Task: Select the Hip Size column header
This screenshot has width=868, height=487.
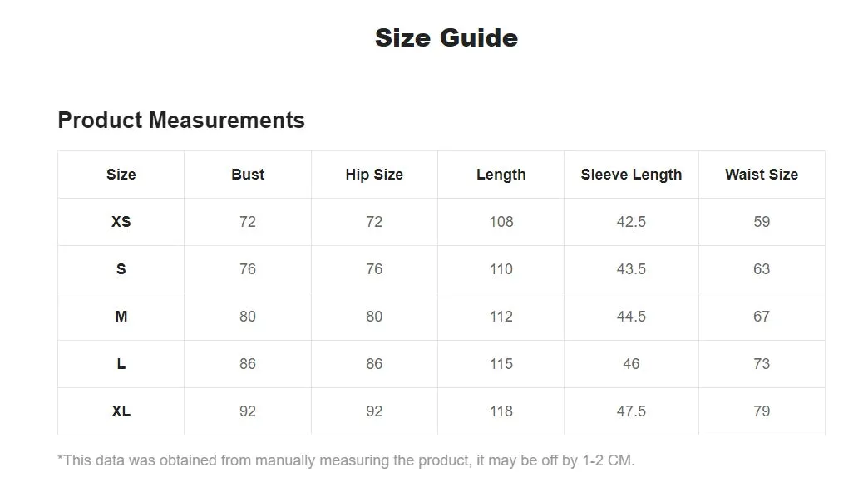Action: click(374, 175)
